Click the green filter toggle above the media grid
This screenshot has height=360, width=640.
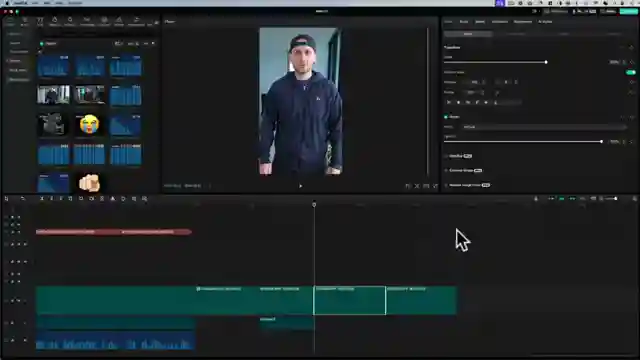[42, 43]
